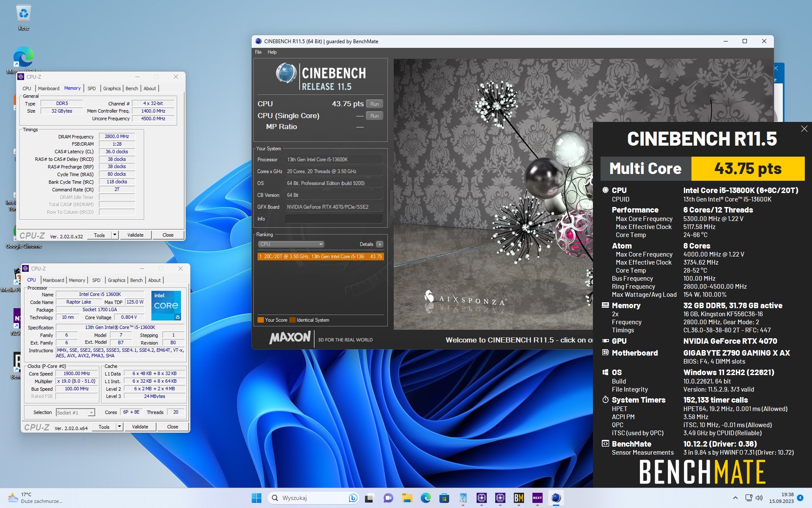Open File Explorer from taskbar

tap(407, 498)
